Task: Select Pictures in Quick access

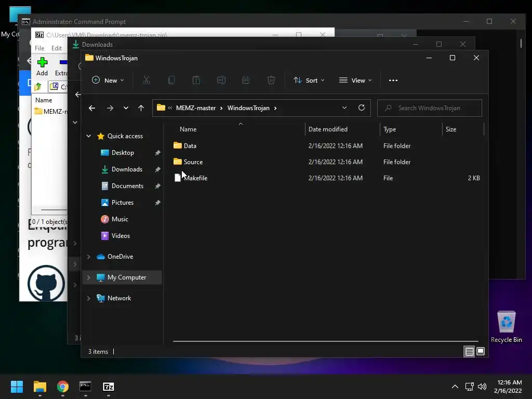Action: (x=123, y=203)
